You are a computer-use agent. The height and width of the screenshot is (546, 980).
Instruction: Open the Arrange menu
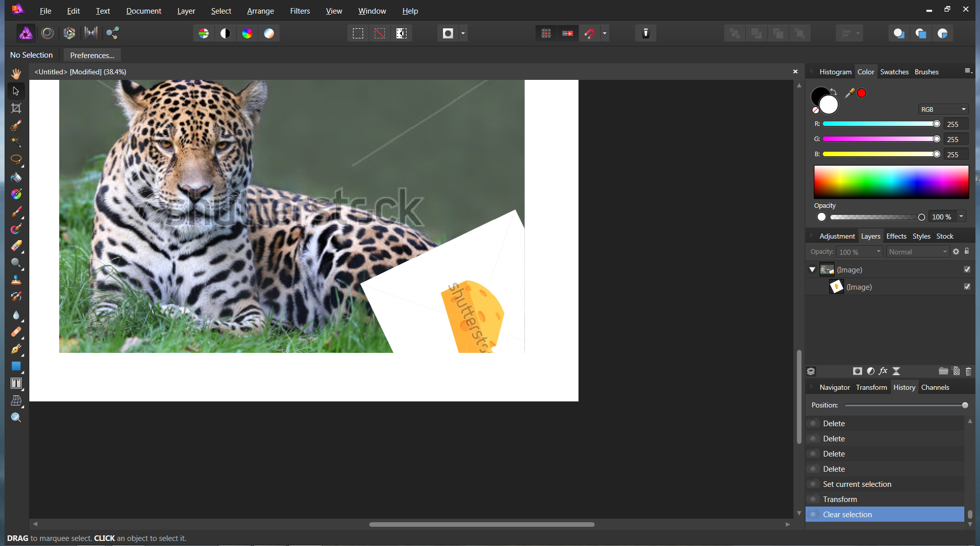260,11
